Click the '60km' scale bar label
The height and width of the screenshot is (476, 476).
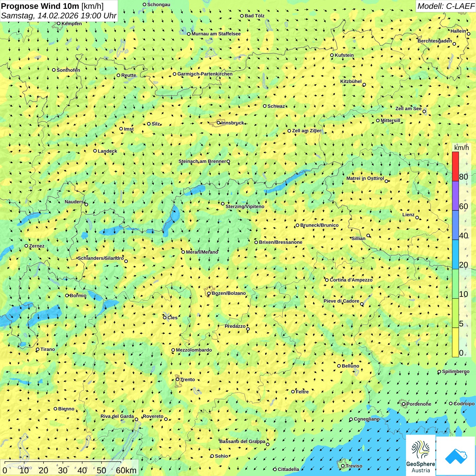click(126, 470)
